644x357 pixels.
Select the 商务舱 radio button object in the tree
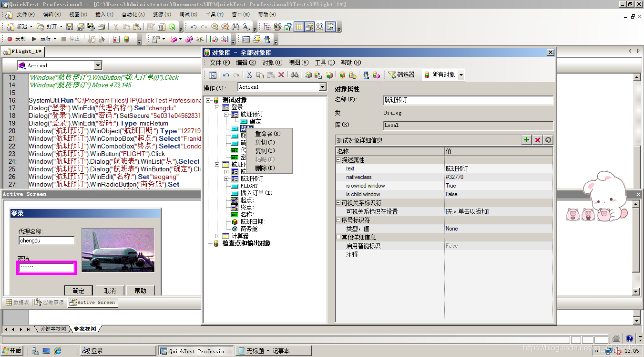pyautogui.click(x=249, y=229)
